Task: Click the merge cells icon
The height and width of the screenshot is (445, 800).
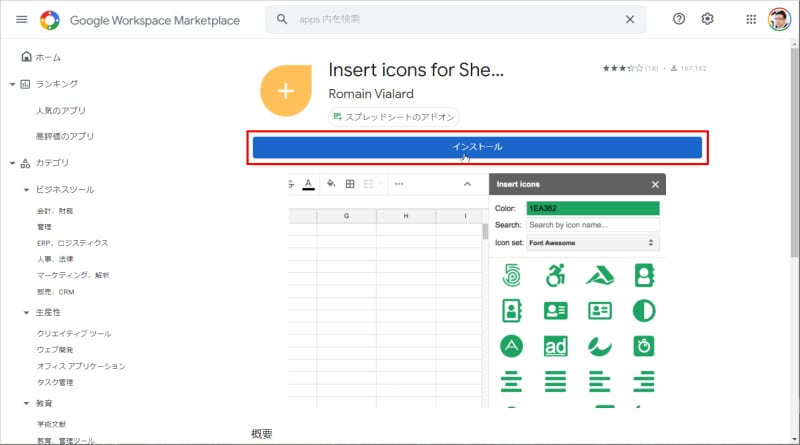Action: 368,184
